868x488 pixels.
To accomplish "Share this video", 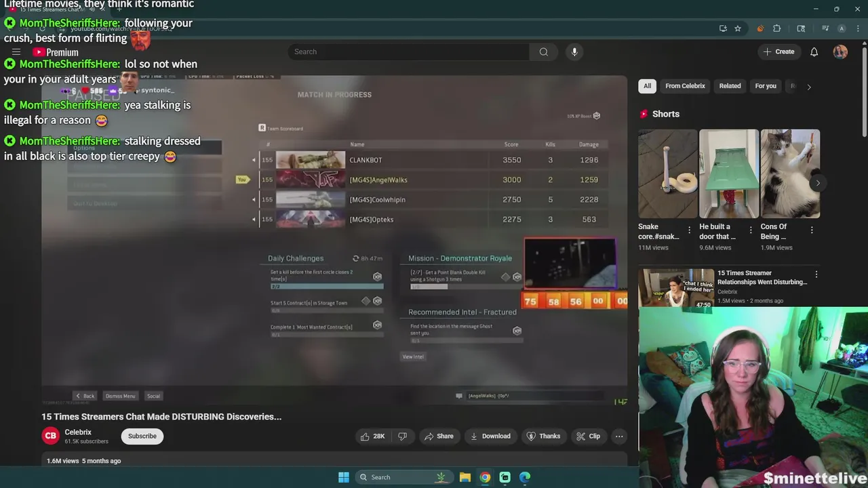I will 439,436.
